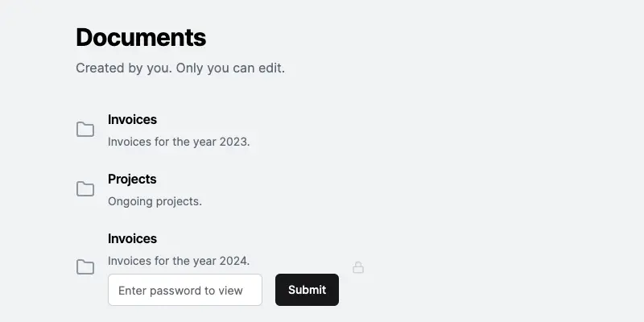Focus the 'Enter password to view' field

[185, 290]
